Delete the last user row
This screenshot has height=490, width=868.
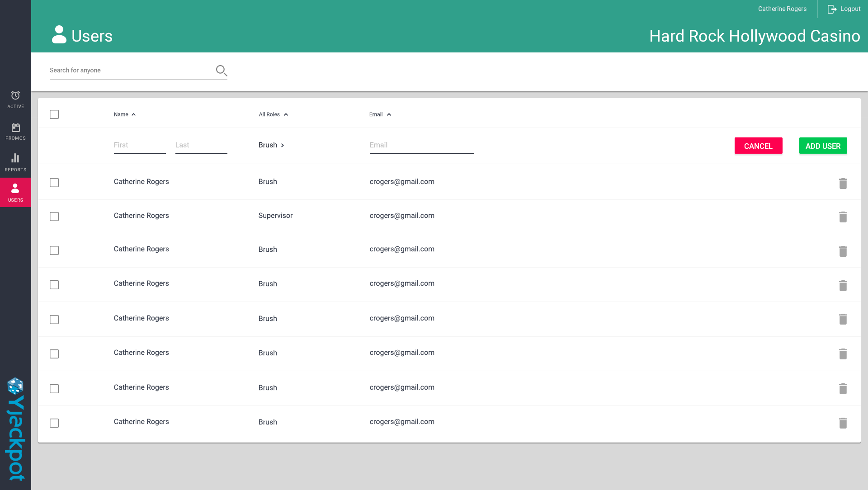click(x=843, y=423)
